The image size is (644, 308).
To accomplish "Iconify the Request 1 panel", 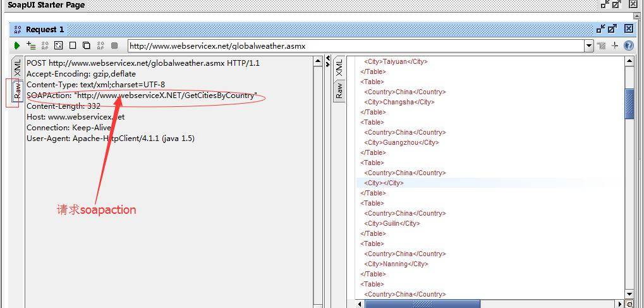I will [x=601, y=29].
